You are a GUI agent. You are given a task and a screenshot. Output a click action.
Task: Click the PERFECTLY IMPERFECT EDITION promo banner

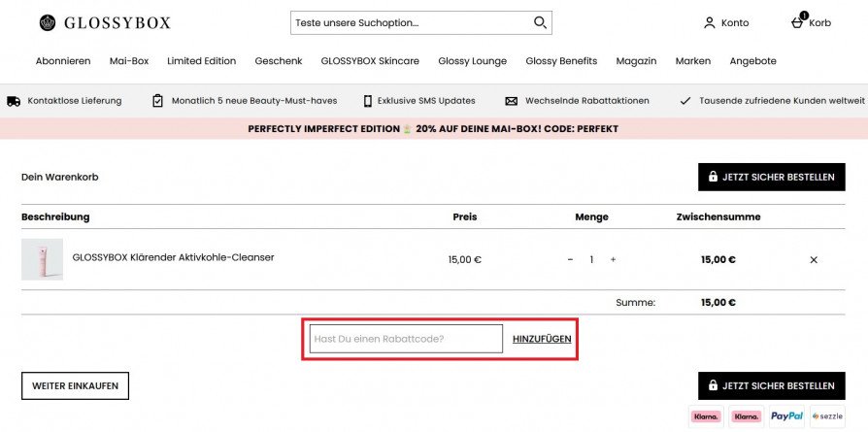click(x=433, y=128)
